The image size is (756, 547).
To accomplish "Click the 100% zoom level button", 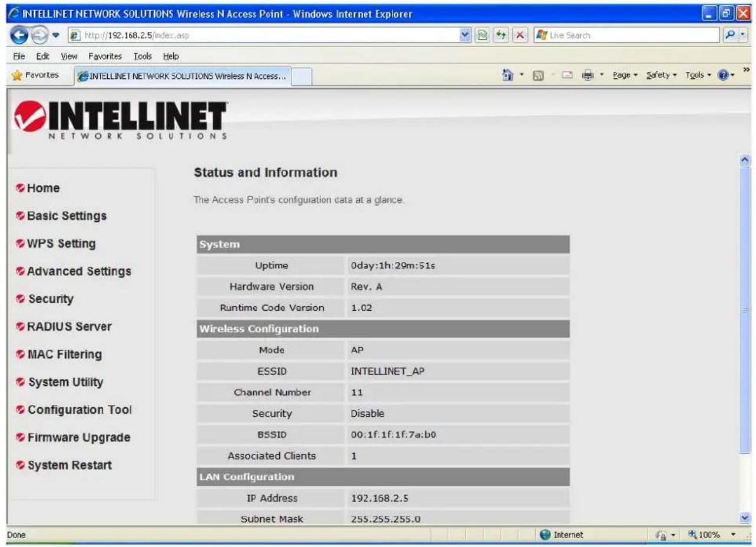I will [704, 535].
